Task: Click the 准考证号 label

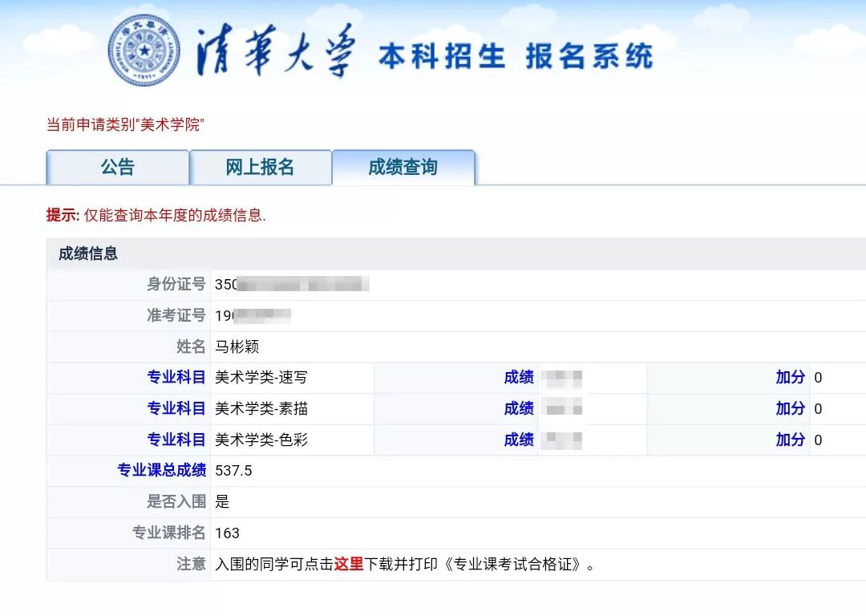Action: [176, 315]
